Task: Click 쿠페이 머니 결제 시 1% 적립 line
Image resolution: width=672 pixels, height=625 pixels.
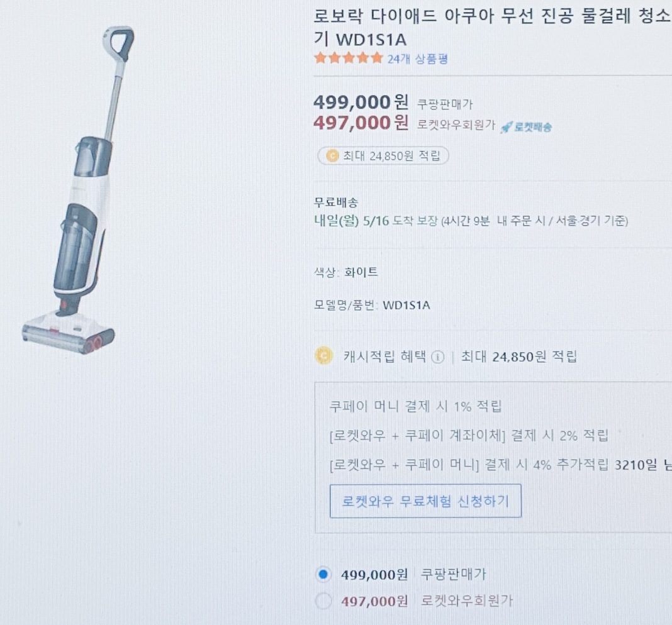Action: pos(415,406)
